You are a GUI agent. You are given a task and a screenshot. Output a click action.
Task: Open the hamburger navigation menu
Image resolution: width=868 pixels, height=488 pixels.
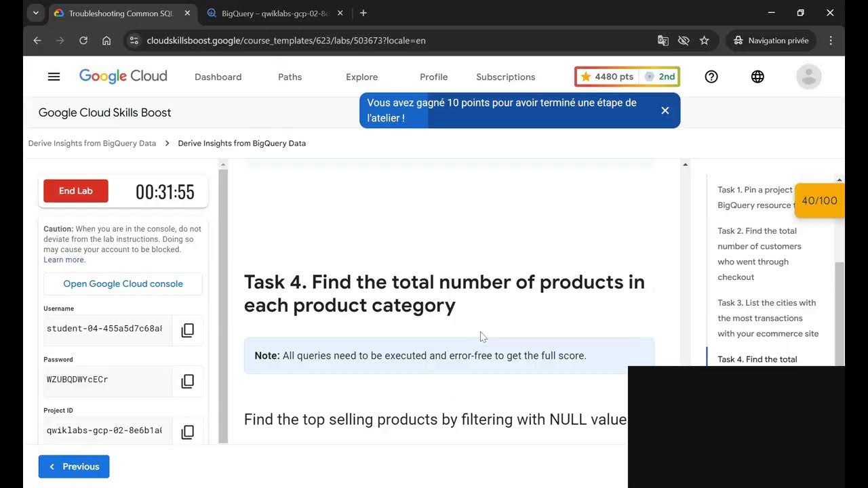coord(54,77)
